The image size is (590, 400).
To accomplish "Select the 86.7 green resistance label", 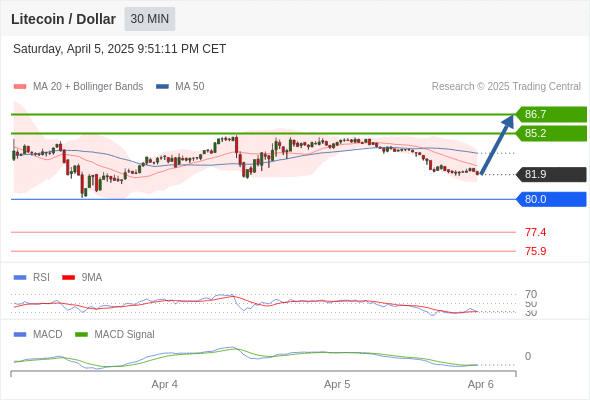I will tap(550, 114).
